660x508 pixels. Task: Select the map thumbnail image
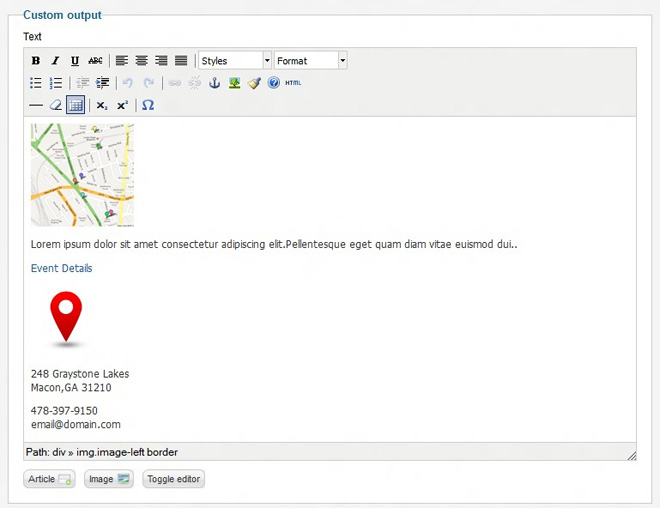click(x=82, y=175)
